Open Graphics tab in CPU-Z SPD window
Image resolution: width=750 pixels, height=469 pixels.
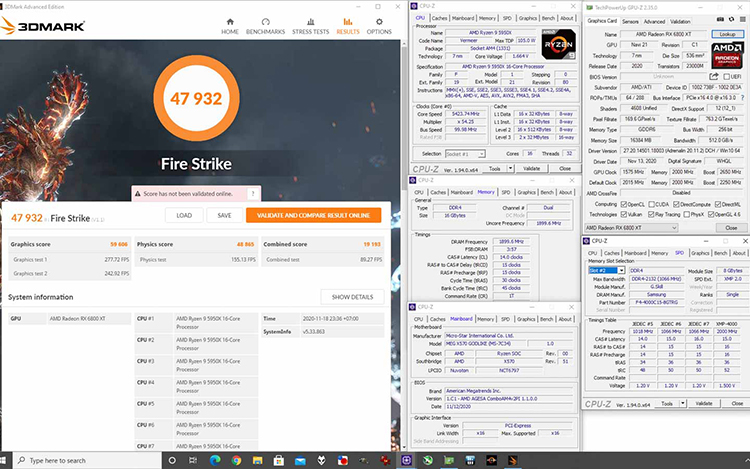pyautogui.click(x=700, y=253)
